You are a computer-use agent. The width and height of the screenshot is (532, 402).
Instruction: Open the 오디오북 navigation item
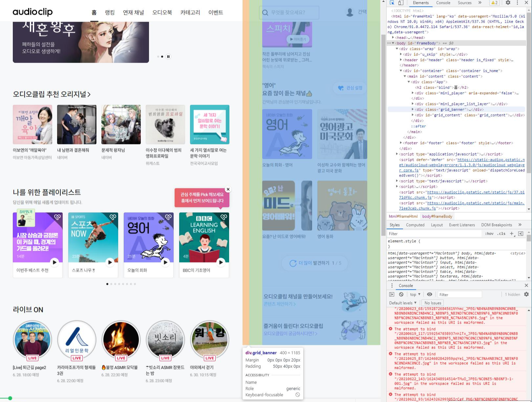coord(162,12)
